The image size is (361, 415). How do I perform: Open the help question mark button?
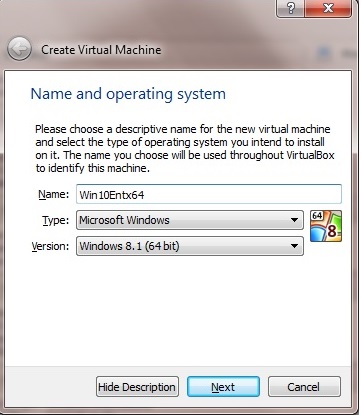click(x=290, y=8)
